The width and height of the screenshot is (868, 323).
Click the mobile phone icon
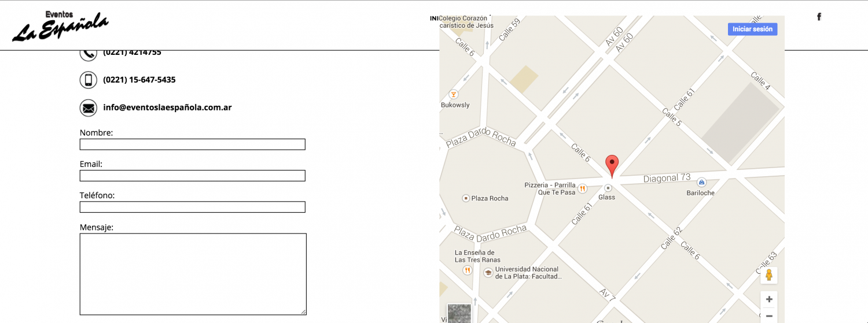88,80
